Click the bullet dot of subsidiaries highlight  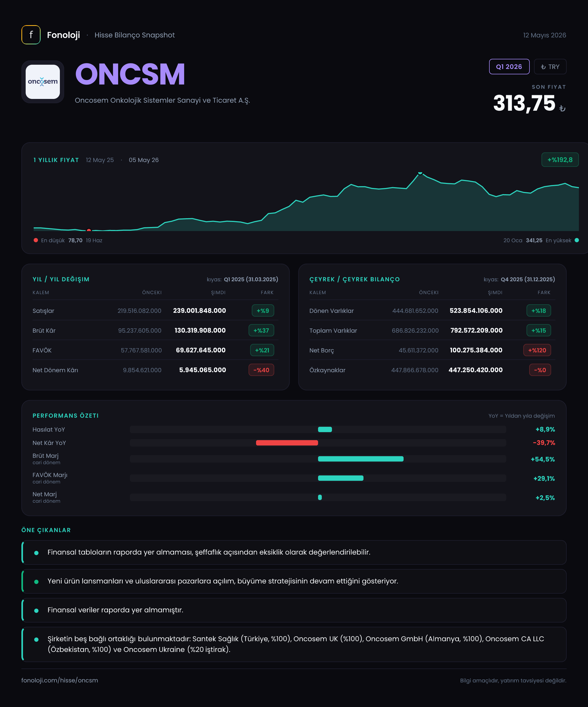point(36,639)
